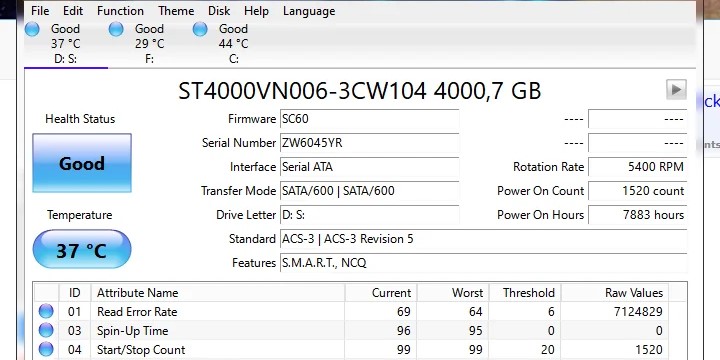This screenshot has width=720, height=360.
Task: Open the Theme menu
Action: tap(176, 11)
